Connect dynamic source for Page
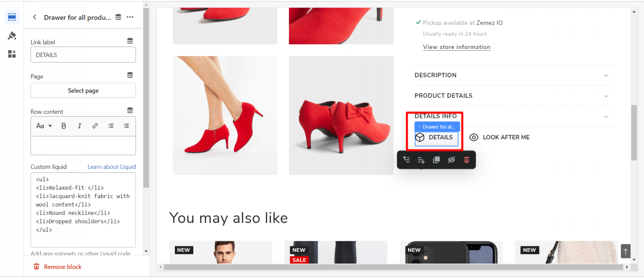The height and width of the screenshot is (277, 644). (130, 76)
